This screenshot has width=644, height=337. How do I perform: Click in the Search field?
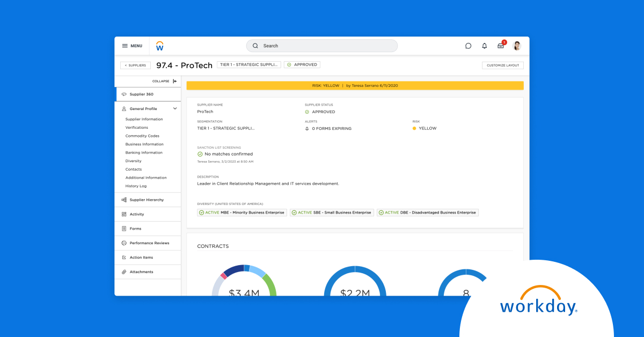click(322, 46)
